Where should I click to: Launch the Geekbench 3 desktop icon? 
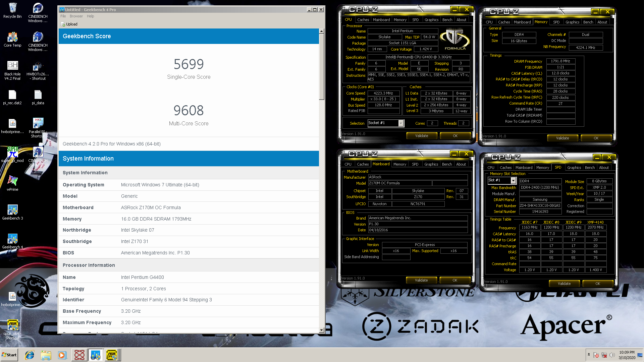12,212
